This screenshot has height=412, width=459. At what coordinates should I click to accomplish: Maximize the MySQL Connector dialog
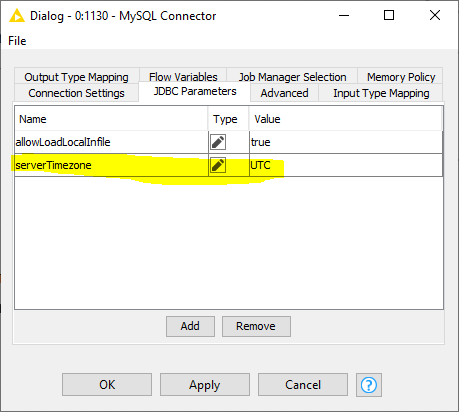click(389, 15)
